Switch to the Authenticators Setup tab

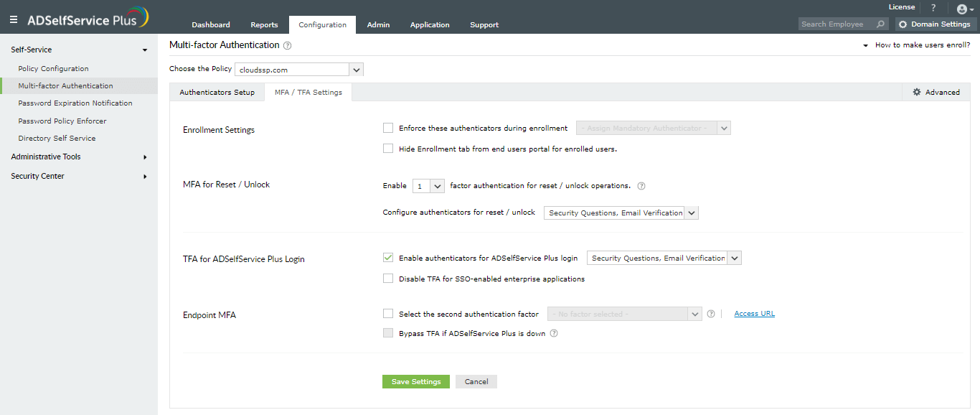pyautogui.click(x=217, y=92)
